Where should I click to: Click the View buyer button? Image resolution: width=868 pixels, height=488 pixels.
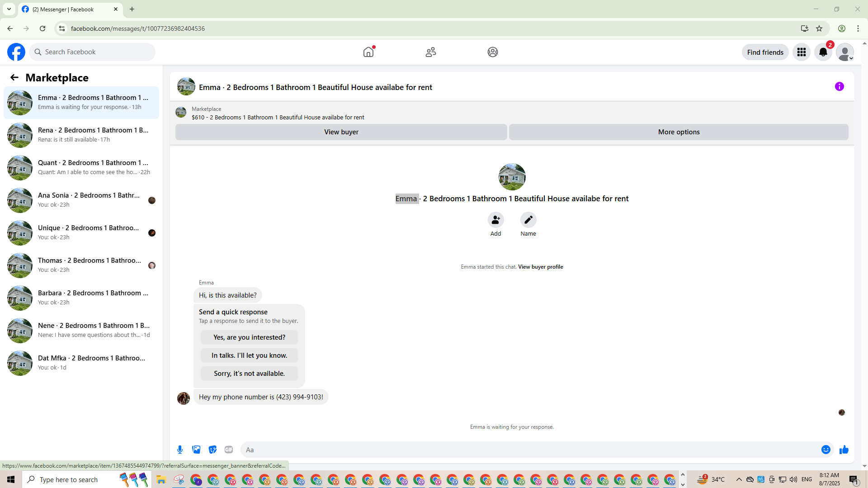(x=341, y=132)
